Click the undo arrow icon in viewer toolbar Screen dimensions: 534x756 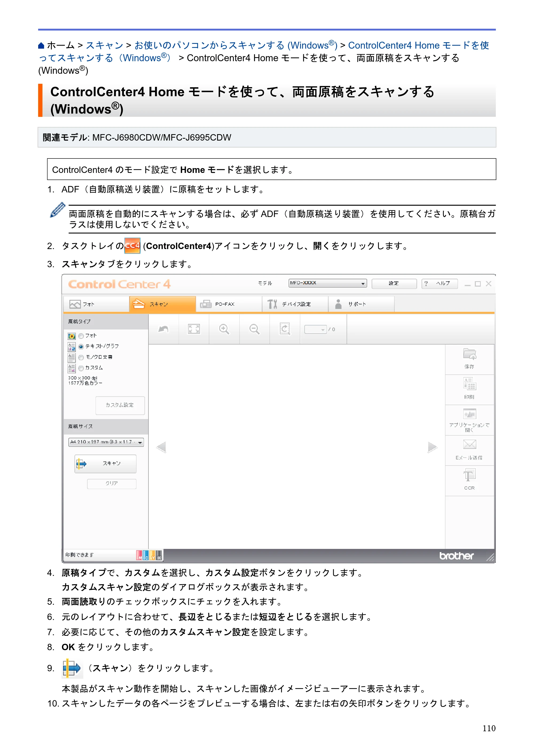click(163, 329)
